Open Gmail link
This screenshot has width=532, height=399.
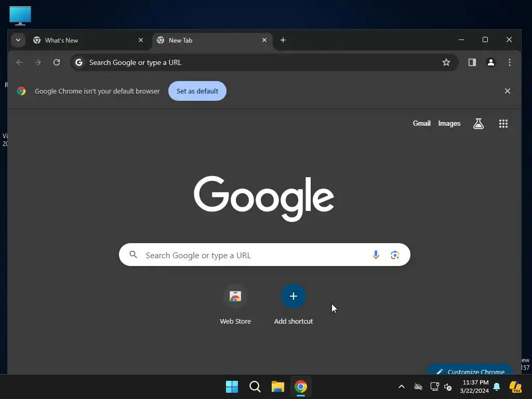pos(421,124)
